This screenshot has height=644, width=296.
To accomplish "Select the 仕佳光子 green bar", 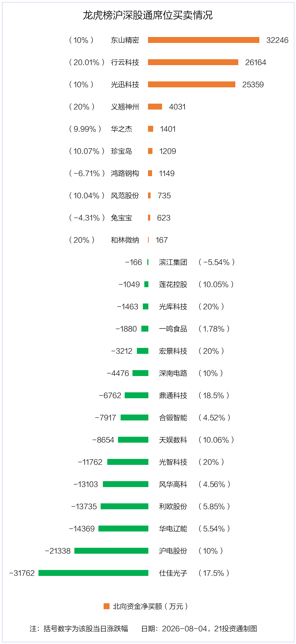I will click(93, 573).
